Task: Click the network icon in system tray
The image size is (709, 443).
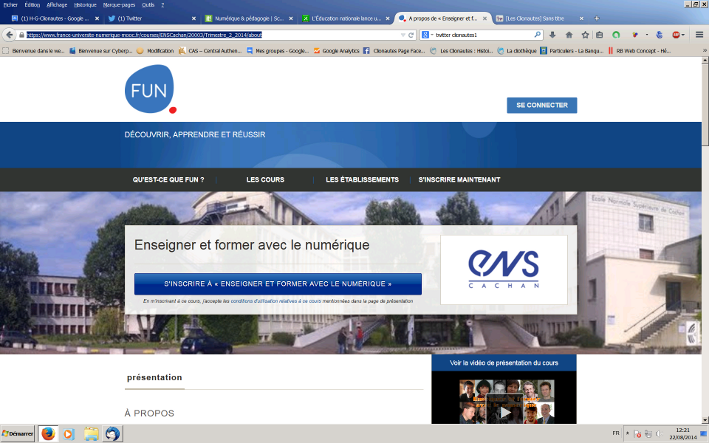Action: pos(648,434)
